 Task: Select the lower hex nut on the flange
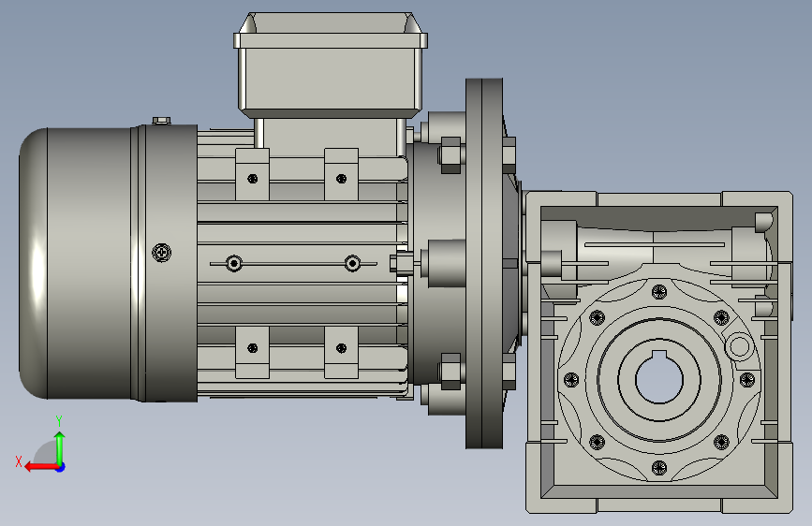[x=451, y=372]
